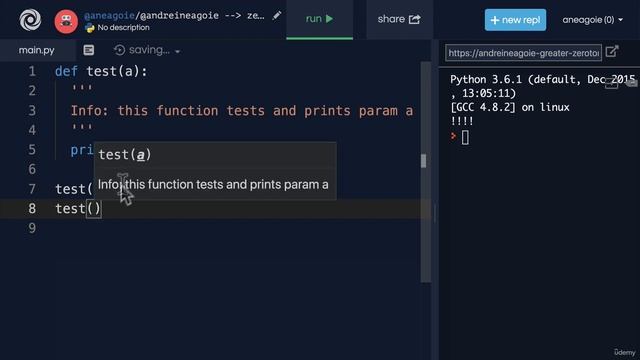Click line number 6 in gutter
The image size is (640, 360).
point(32,169)
